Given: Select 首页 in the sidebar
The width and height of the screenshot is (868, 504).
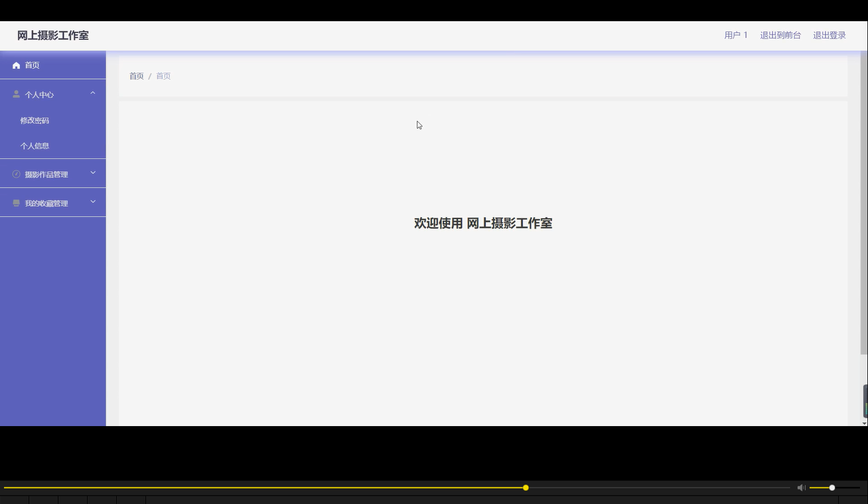Looking at the screenshot, I should [x=32, y=65].
